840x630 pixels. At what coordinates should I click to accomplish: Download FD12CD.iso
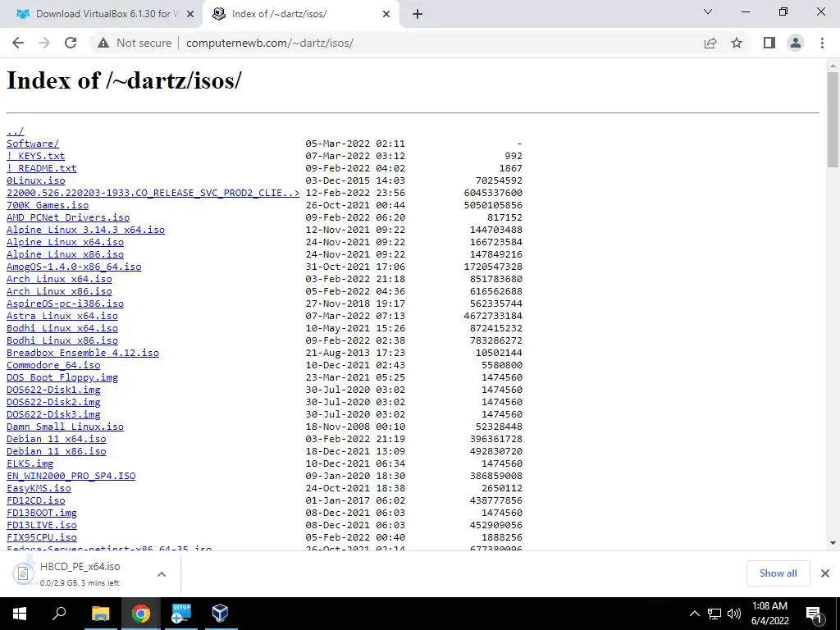pos(35,501)
